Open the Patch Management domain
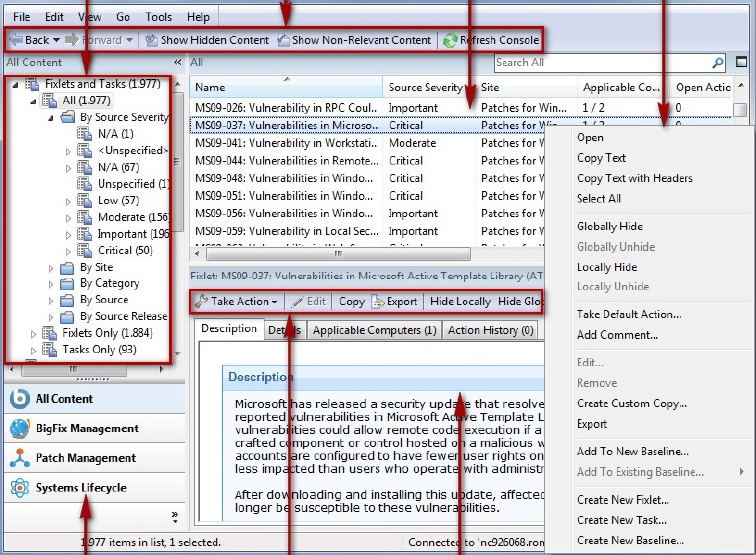Viewport: 756px width, 555px height. click(95, 458)
